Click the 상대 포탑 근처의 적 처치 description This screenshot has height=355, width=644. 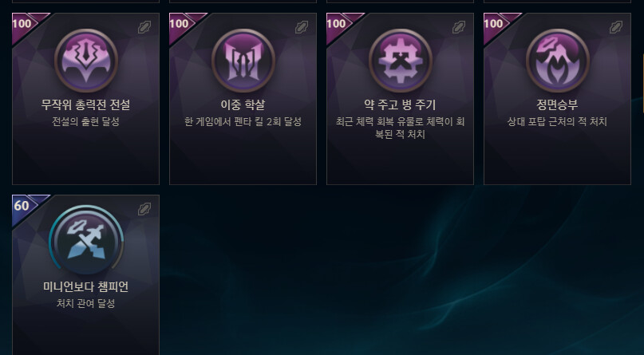point(557,122)
